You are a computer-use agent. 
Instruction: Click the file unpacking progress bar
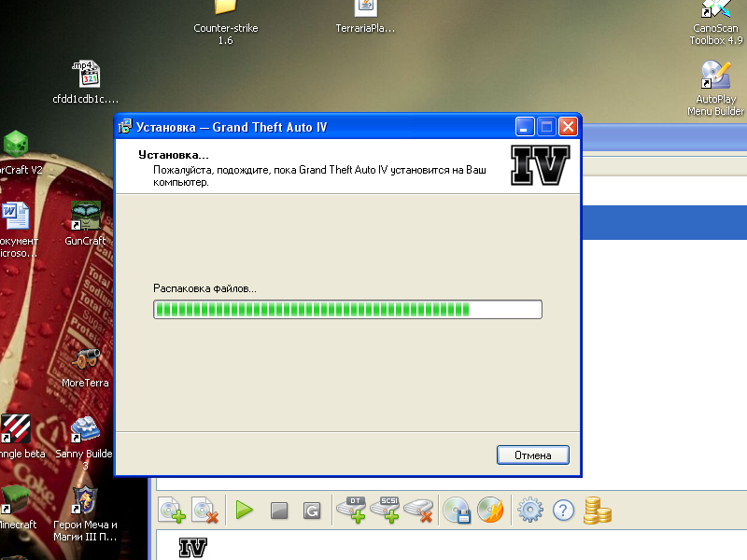click(347, 310)
